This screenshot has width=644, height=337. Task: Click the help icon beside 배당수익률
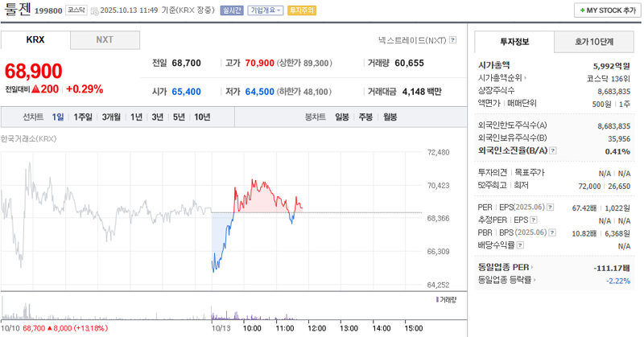click(x=517, y=245)
